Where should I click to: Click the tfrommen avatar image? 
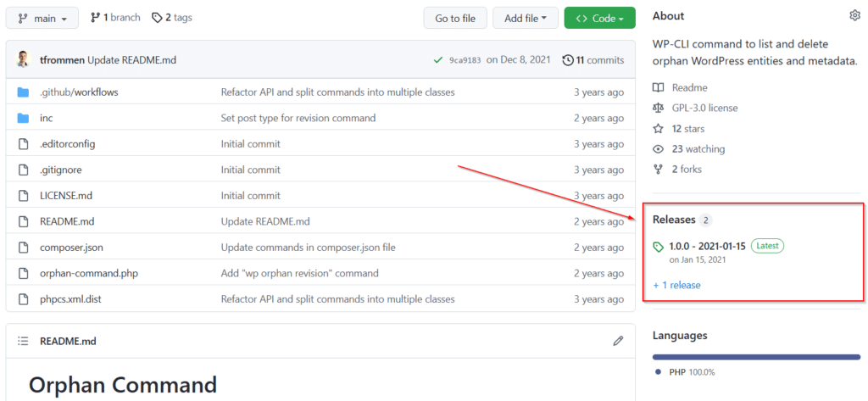(x=23, y=60)
